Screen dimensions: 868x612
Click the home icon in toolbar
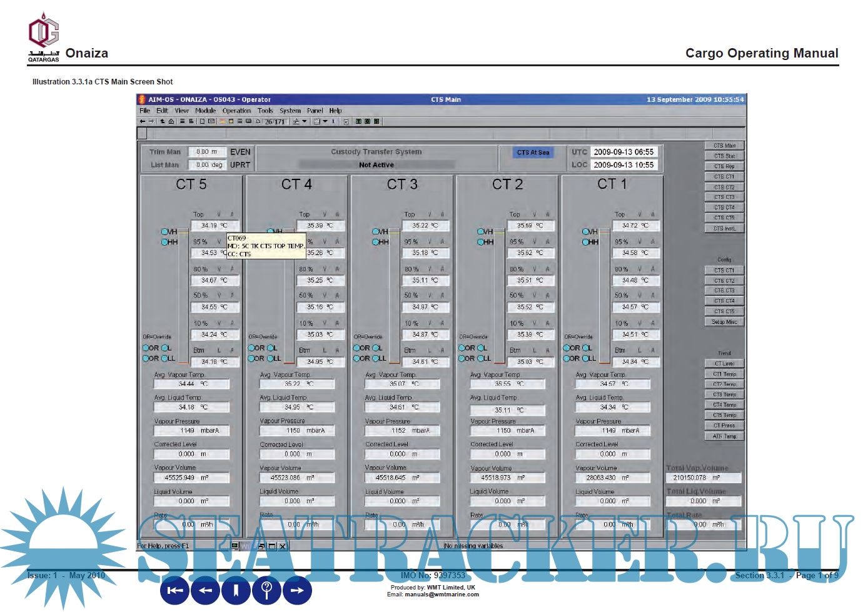coord(171,121)
